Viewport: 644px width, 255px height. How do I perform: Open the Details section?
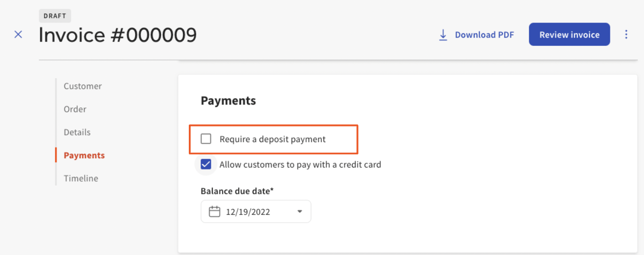pos(77,132)
